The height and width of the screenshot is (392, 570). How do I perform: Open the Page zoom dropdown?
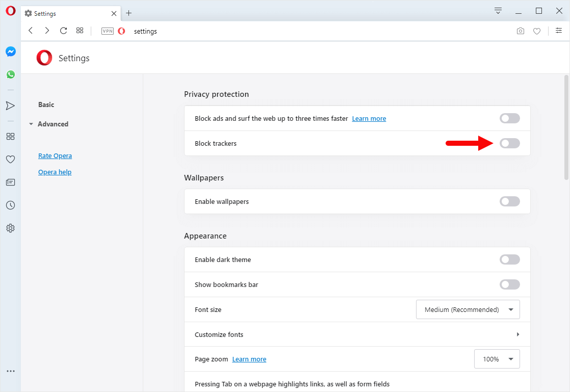pos(497,359)
